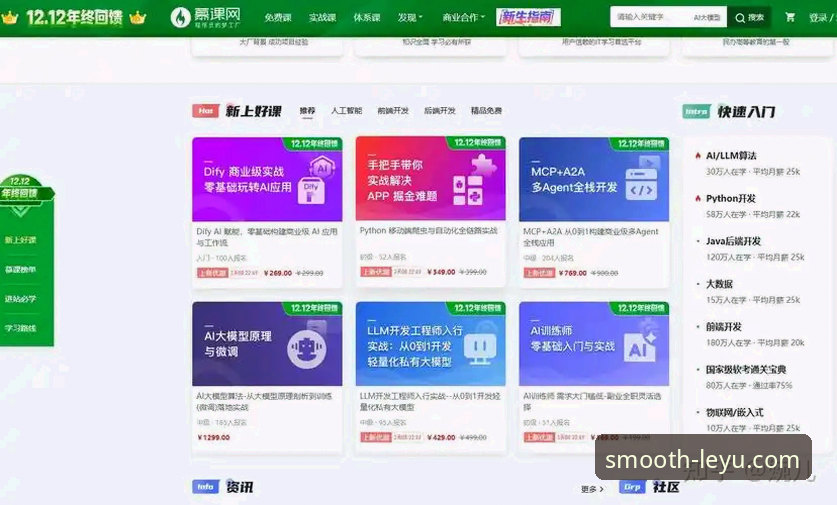Click the 新生指南 banner badge

528,17
